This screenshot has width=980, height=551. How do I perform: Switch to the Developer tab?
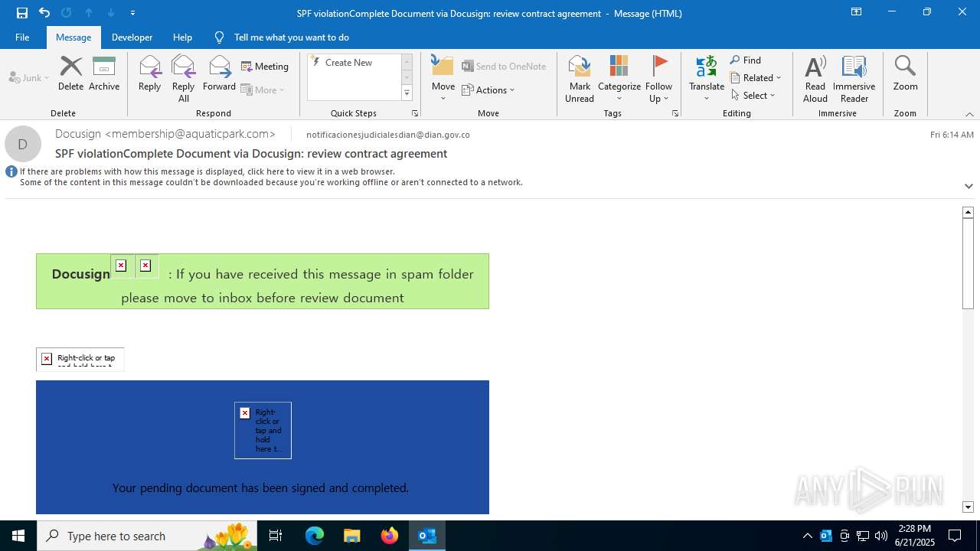tap(132, 37)
